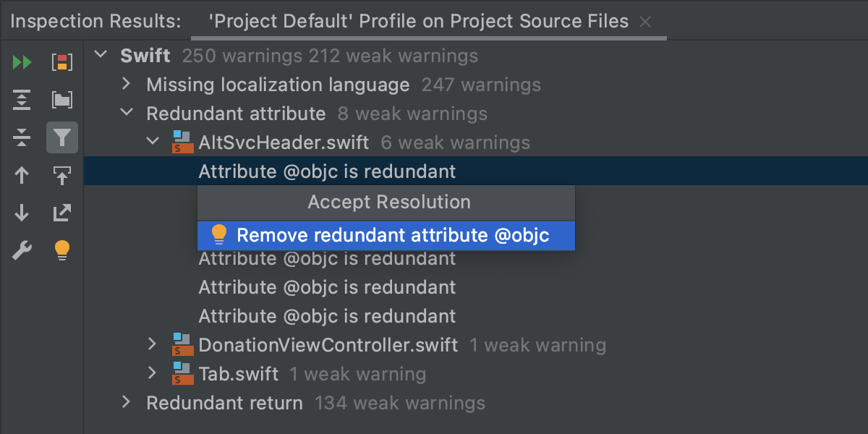Click the Group by severity icon
868x434 pixels.
[62, 62]
